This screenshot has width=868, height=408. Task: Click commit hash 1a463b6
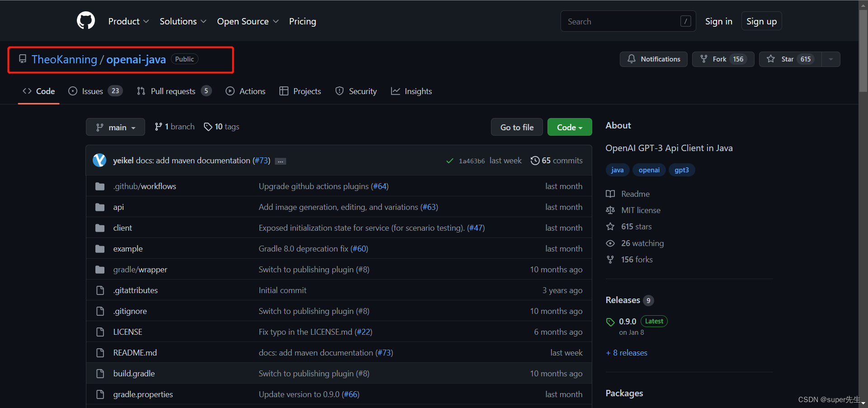[x=472, y=161]
